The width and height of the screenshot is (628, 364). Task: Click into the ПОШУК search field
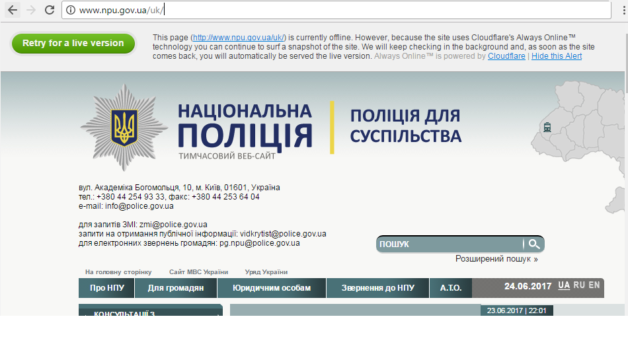click(x=450, y=244)
